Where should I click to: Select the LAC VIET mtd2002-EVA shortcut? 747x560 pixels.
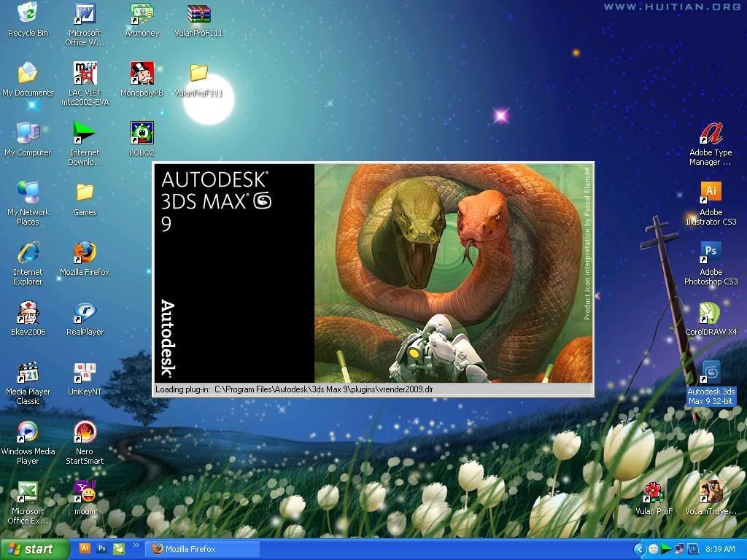85,84
